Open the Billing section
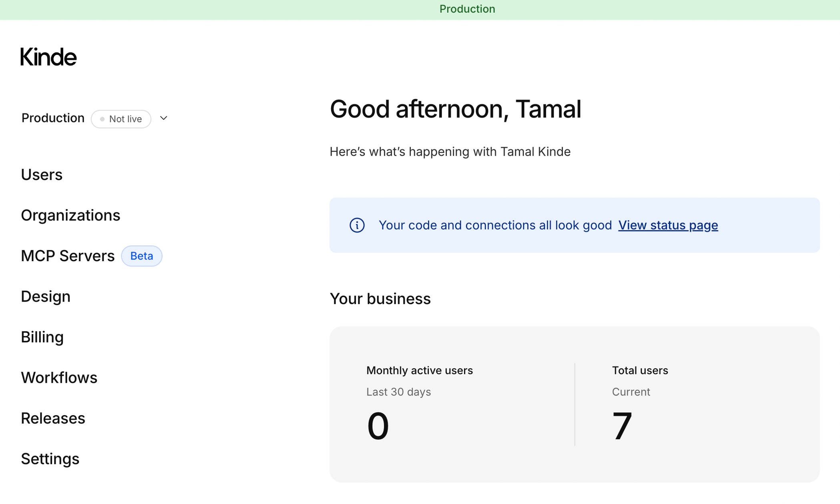Image resolution: width=840 pixels, height=504 pixels. point(42,337)
